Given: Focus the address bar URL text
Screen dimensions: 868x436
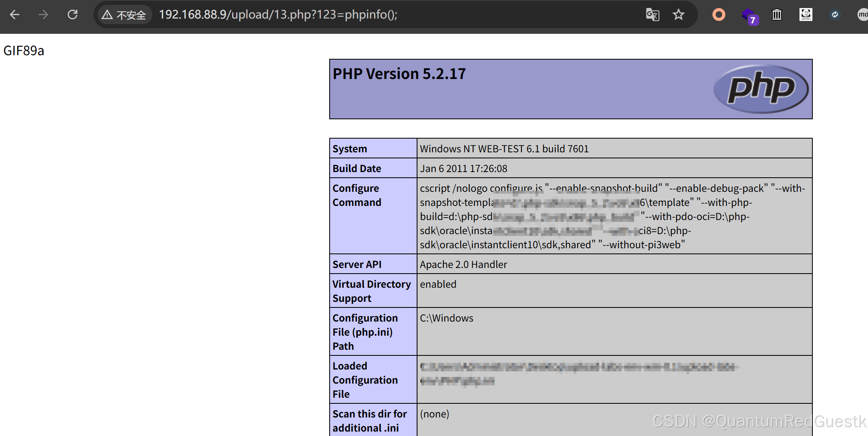Looking at the screenshot, I should click(x=278, y=15).
